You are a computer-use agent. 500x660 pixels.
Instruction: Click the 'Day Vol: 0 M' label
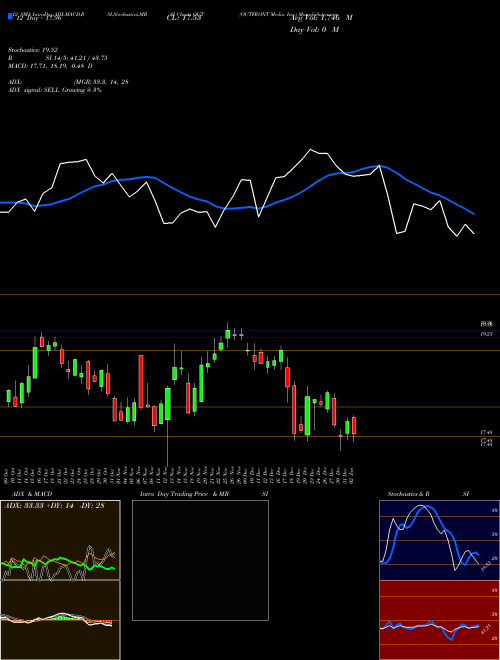click(x=314, y=30)
